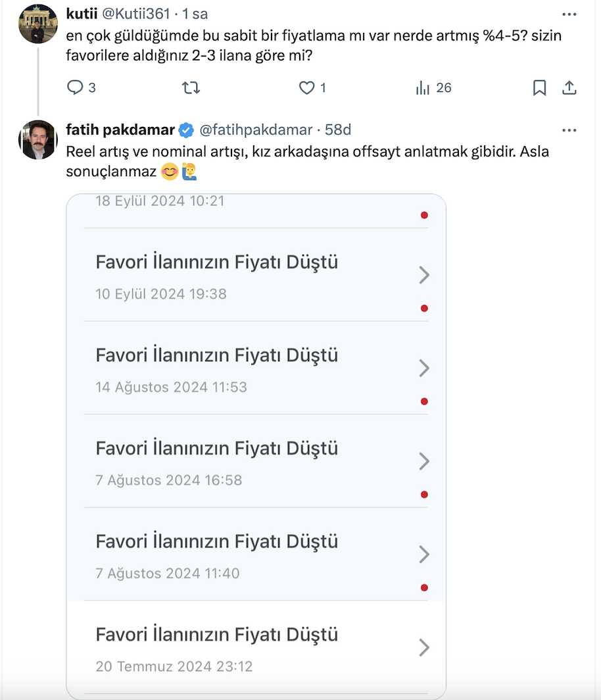
Task: Click the retweet icon on kutii's tweet
Action: [191, 87]
